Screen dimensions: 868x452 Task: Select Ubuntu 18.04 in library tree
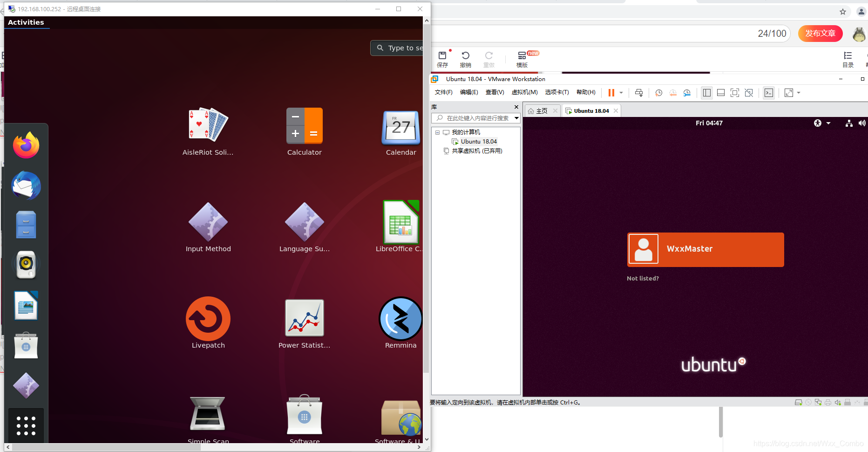[479, 141]
